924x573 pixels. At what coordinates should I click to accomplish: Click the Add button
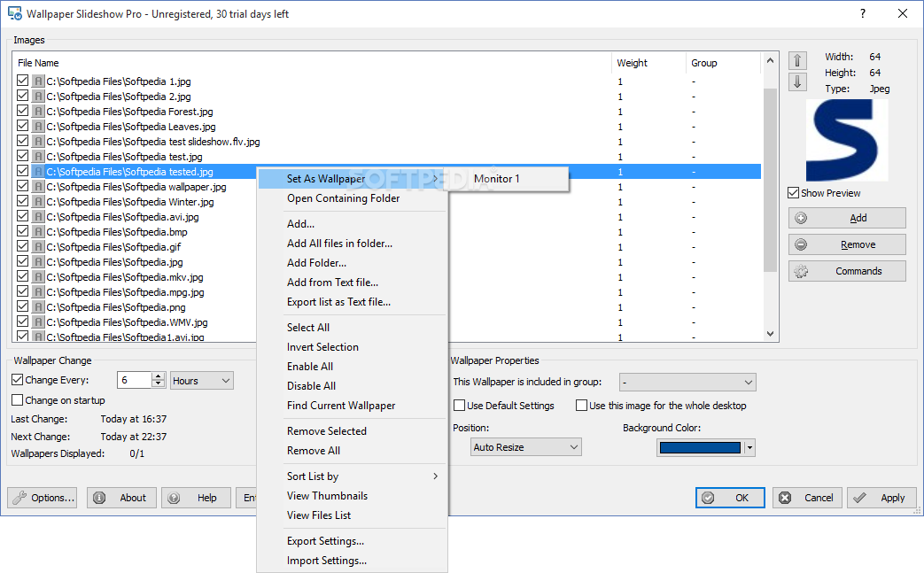[x=847, y=218]
